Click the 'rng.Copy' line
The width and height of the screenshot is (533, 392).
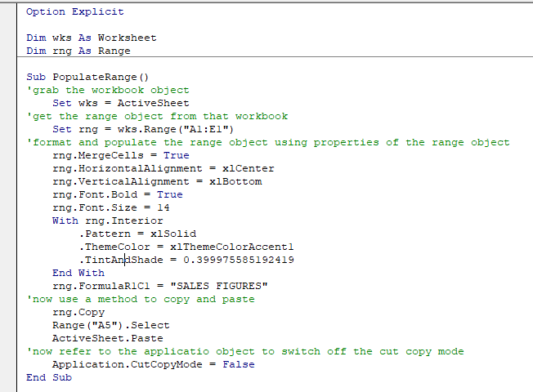[x=78, y=313]
